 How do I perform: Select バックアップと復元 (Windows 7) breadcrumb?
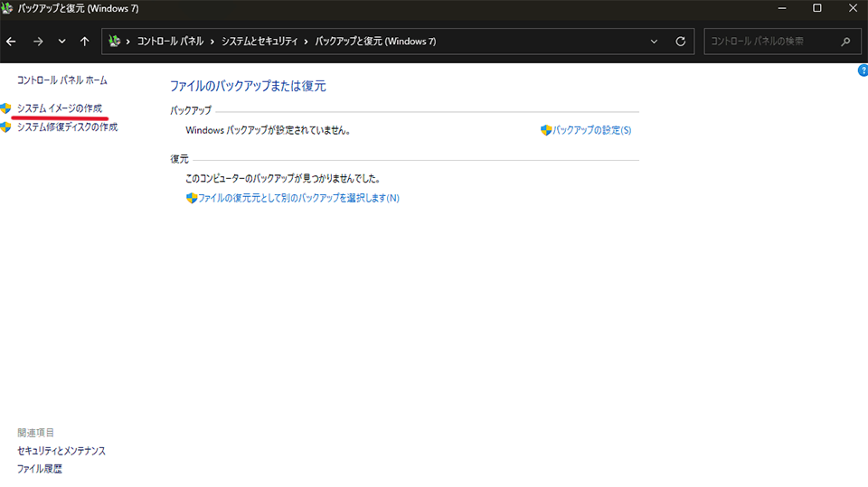click(x=375, y=42)
